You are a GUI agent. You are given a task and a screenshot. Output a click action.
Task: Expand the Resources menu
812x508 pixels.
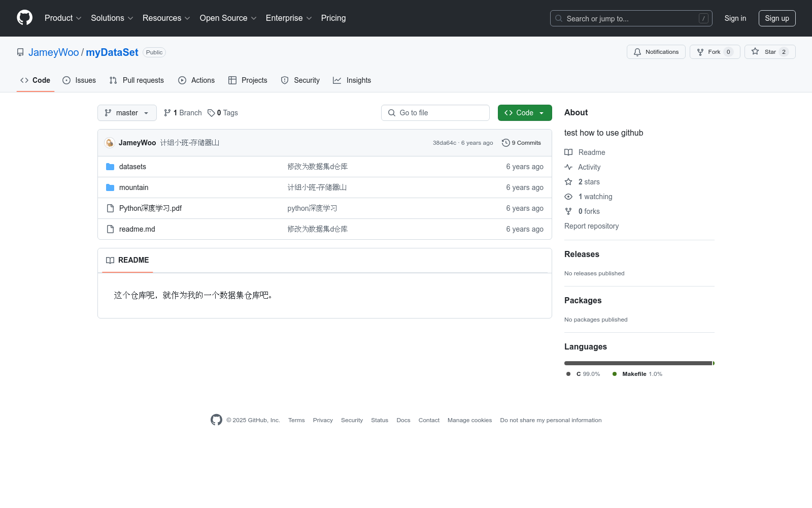(166, 18)
